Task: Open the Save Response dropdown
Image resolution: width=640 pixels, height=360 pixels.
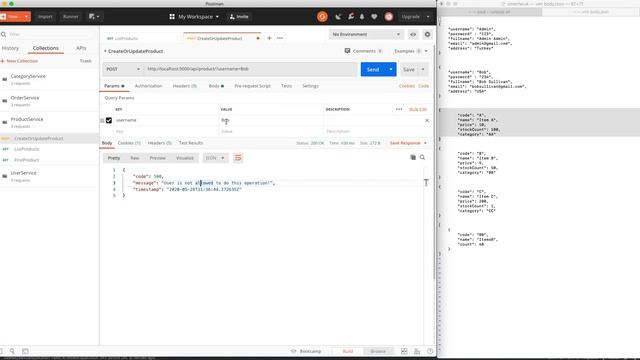Action: pyautogui.click(x=408, y=143)
